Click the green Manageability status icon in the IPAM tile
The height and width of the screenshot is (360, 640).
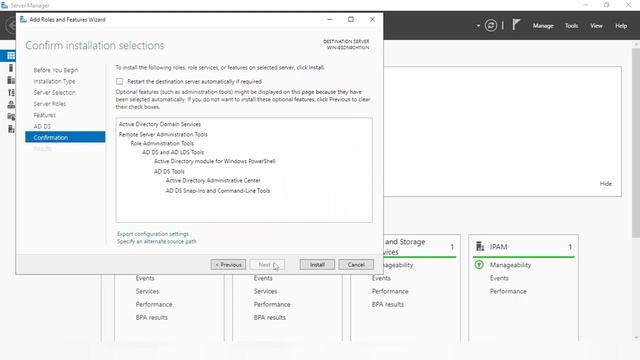tap(479, 265)
